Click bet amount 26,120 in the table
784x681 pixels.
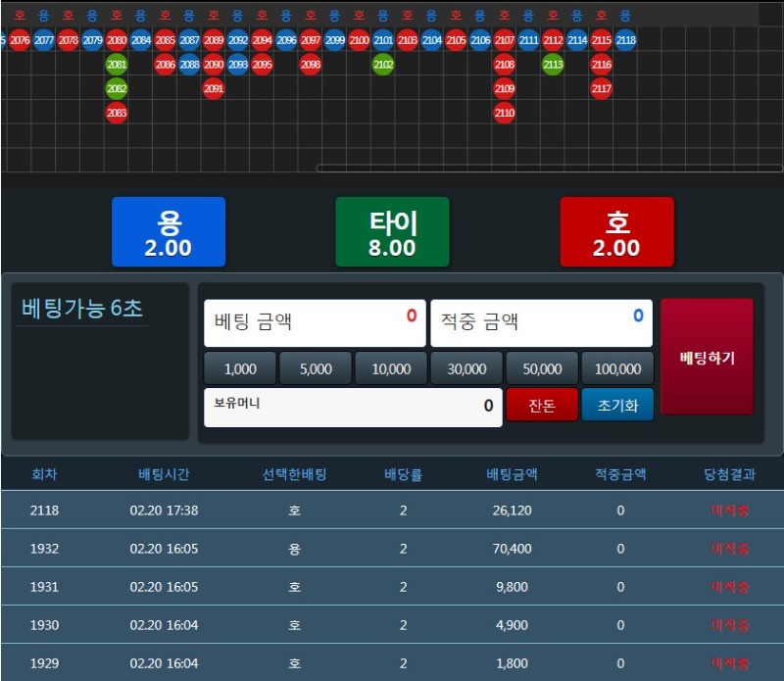[x=512, y=511]
